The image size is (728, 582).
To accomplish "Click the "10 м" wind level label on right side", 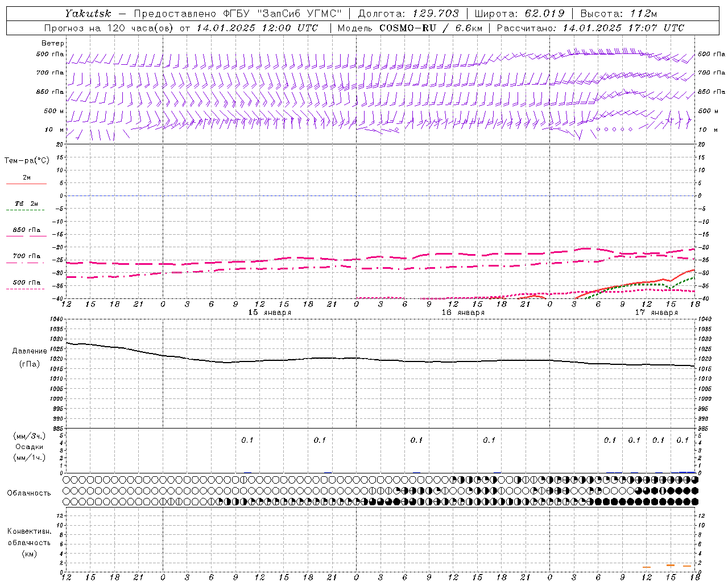I will [x=708, y=130].
